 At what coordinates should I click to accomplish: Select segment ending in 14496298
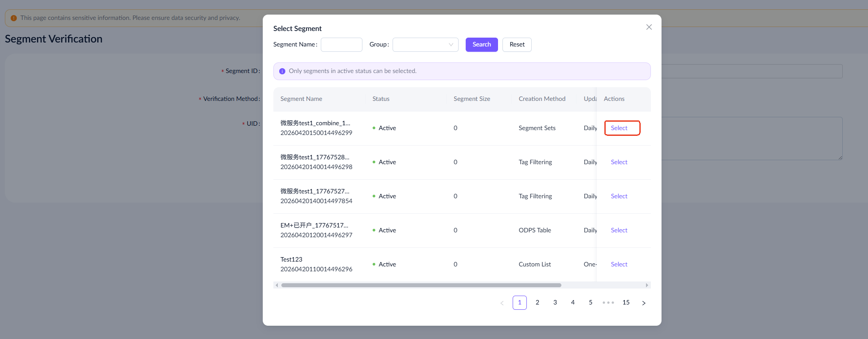click(619, 162)
